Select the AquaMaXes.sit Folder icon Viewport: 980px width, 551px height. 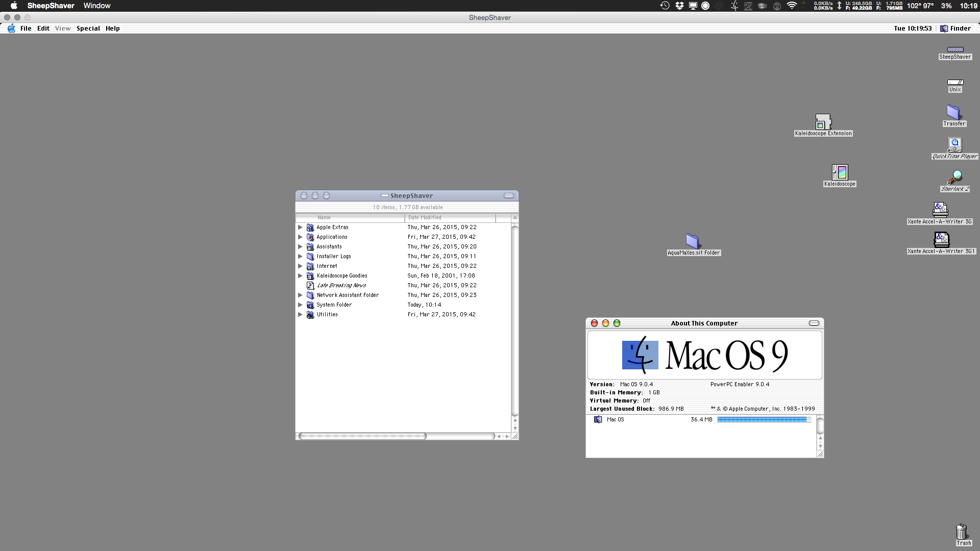[693, 241]
